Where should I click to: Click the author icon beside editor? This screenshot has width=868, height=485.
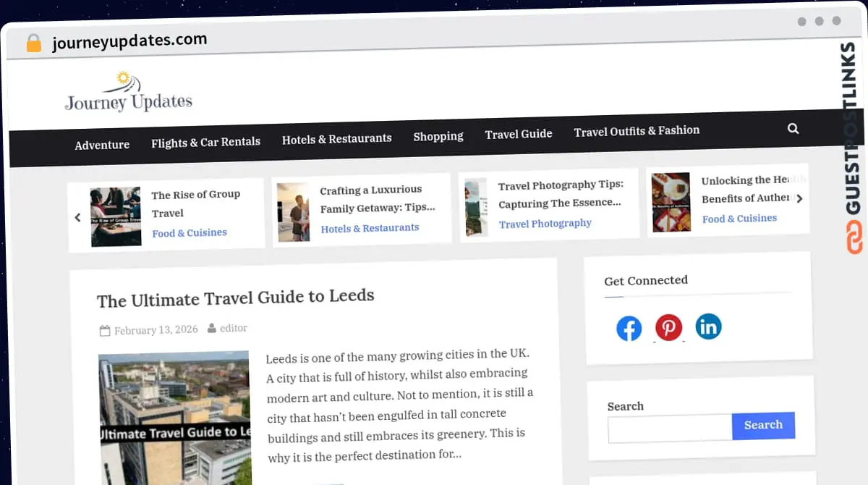tap(212, 329)
